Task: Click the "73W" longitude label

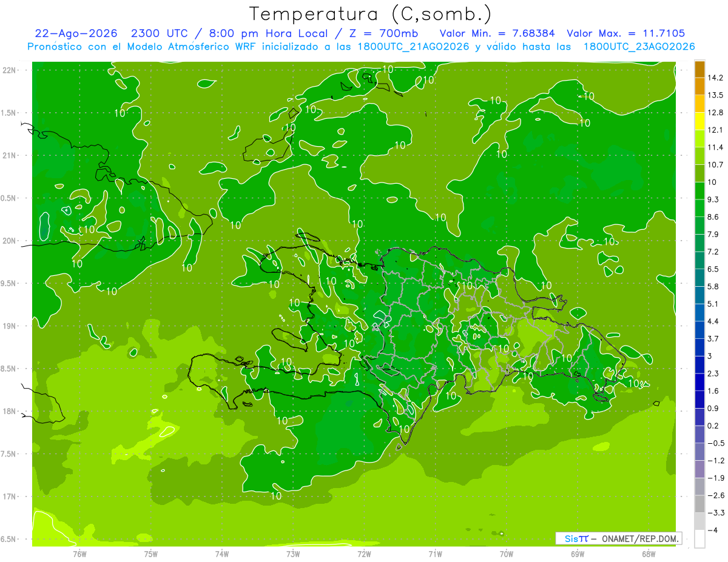Action: pos(293,554)
